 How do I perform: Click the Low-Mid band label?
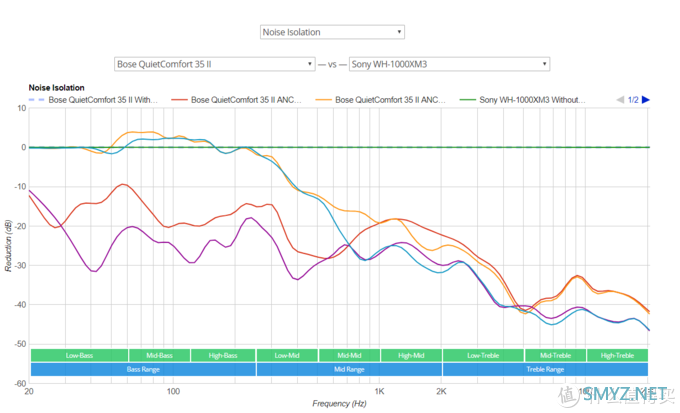287,355
